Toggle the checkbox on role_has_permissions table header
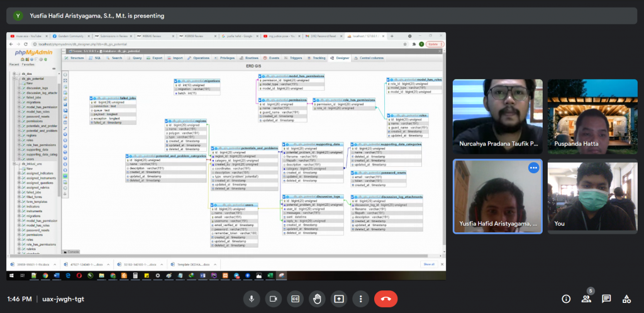 314,100
